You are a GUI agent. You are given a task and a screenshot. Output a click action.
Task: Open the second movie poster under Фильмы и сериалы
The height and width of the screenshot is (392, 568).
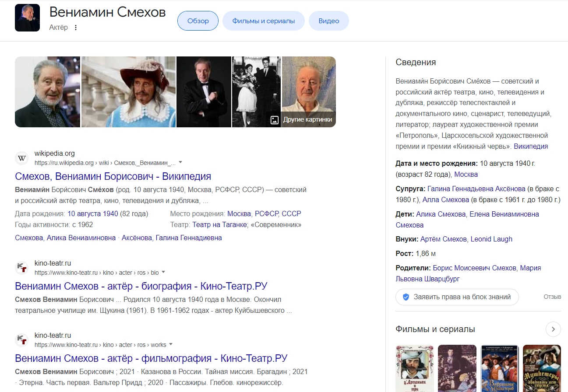(x=457, y=368)
